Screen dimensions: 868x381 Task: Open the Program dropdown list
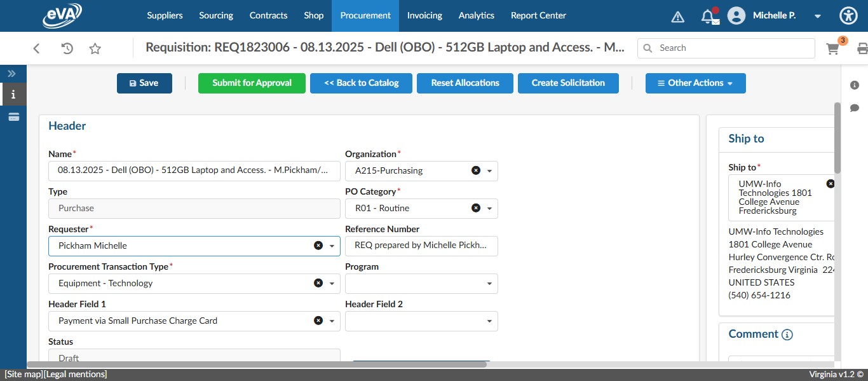489,284
